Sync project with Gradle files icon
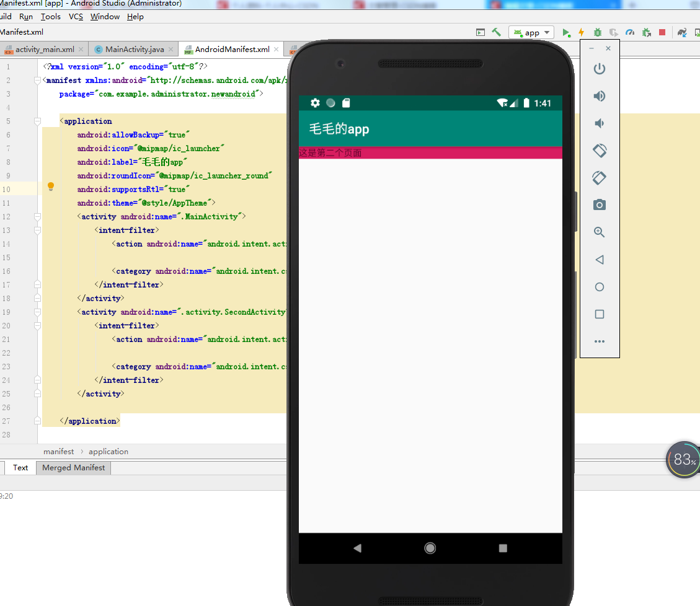 [x=682, y=32]
